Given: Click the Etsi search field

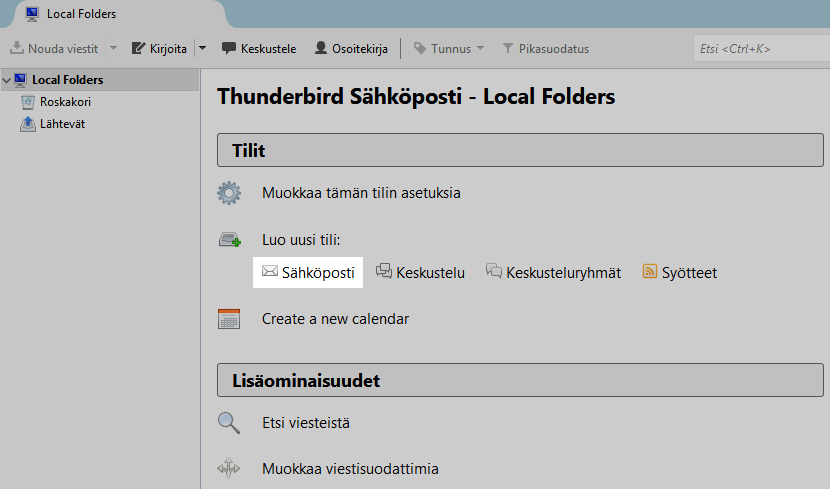Looking at the screenshot, I should (x=761, y=48).
